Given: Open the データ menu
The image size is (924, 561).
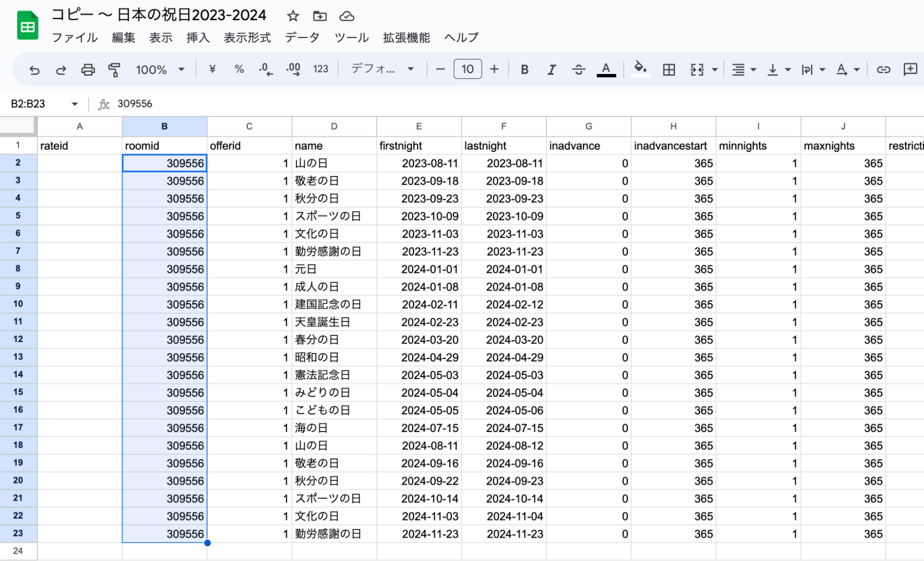Looking at the screenshot, I should tap(302, 37).
